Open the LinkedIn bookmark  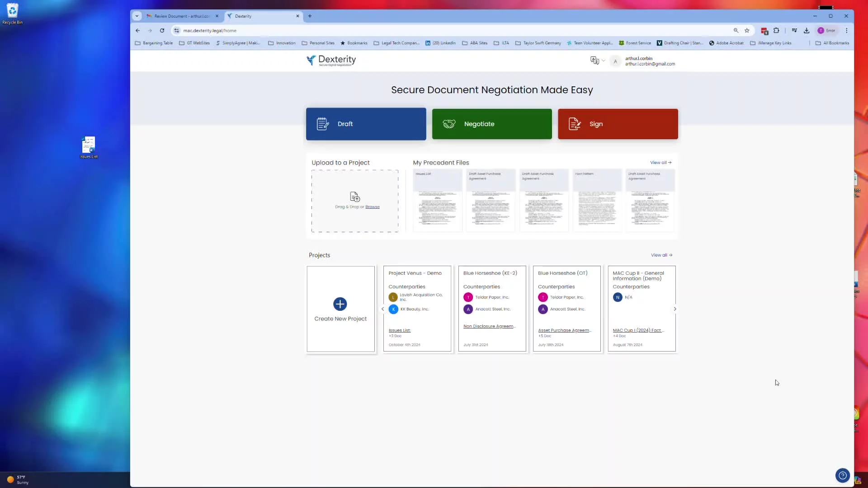[440, 43]
